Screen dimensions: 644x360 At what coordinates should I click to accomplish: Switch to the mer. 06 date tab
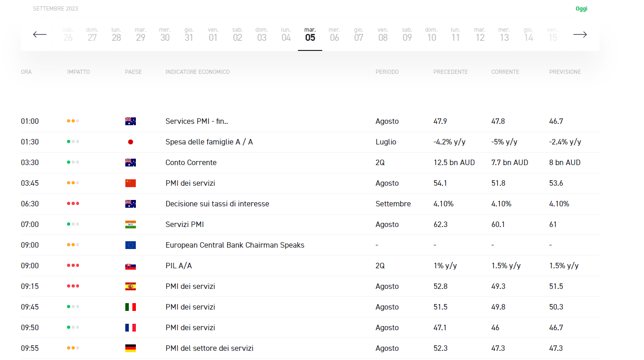(x=334, y=34)
